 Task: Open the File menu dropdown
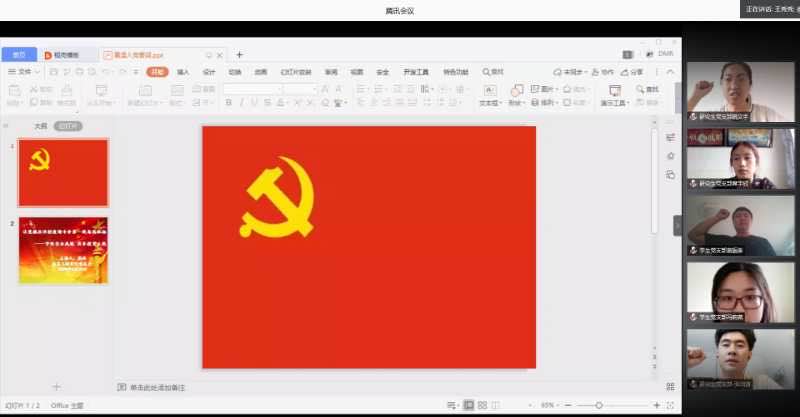(x=24, y=72)
